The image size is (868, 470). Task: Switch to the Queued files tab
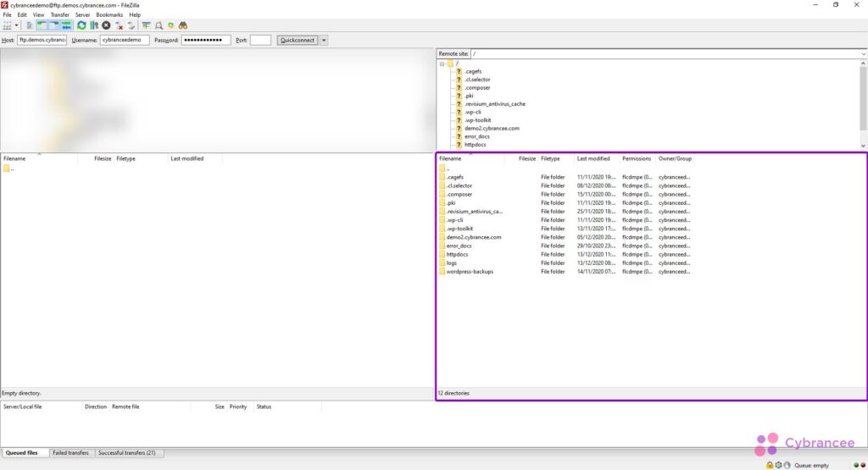click(22, 453)
